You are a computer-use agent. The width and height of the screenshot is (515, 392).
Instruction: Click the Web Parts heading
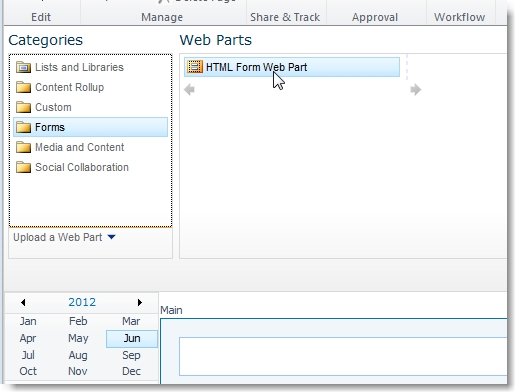[215, 40]
